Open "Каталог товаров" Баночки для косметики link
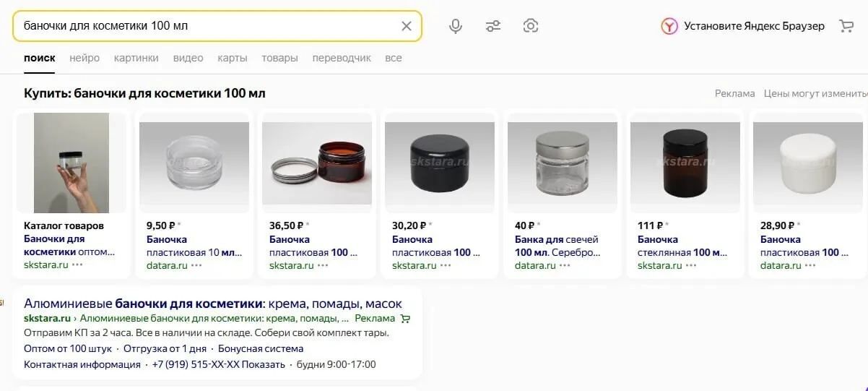 click(x=69, y=246)
